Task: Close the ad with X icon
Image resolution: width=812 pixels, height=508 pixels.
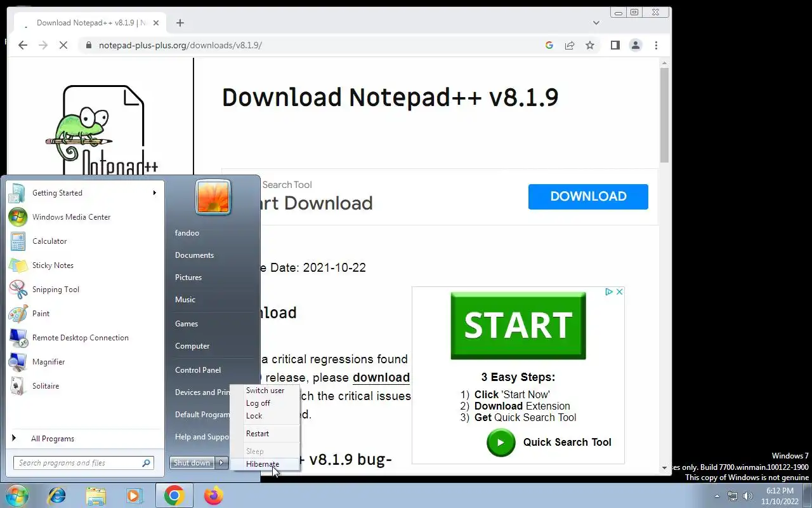Action: click(x=619, y=291)
